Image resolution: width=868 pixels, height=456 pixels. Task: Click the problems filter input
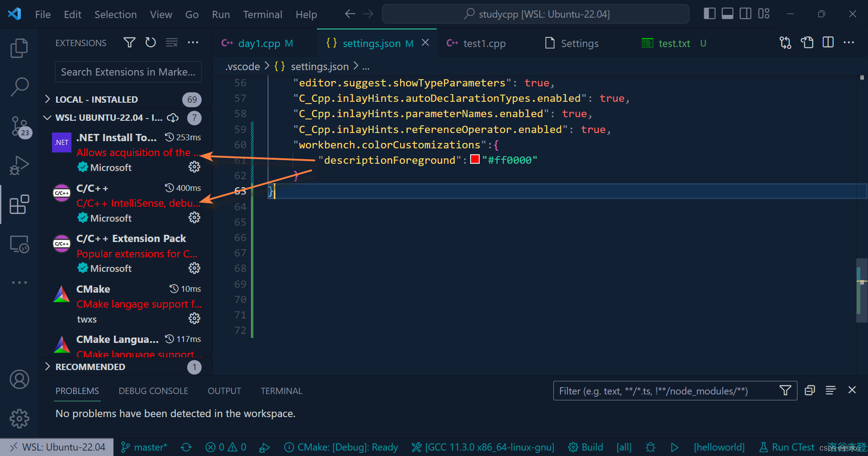[666, 391]
